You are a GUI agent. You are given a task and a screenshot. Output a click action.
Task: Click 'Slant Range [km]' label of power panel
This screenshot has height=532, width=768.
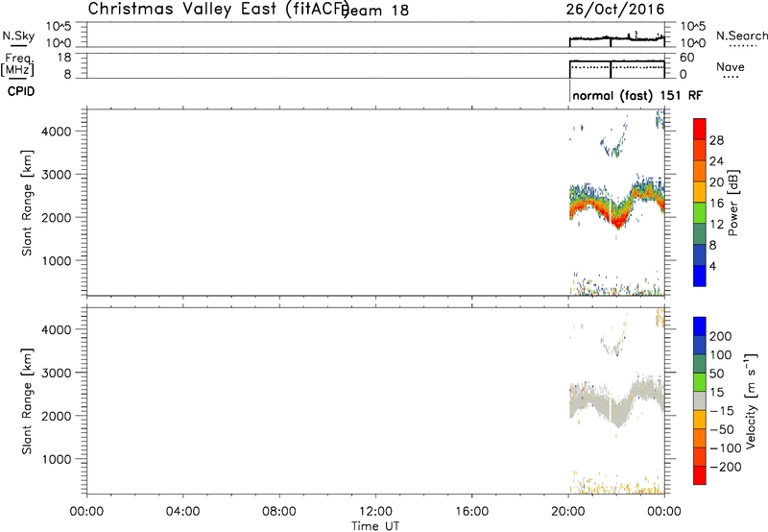27,203
